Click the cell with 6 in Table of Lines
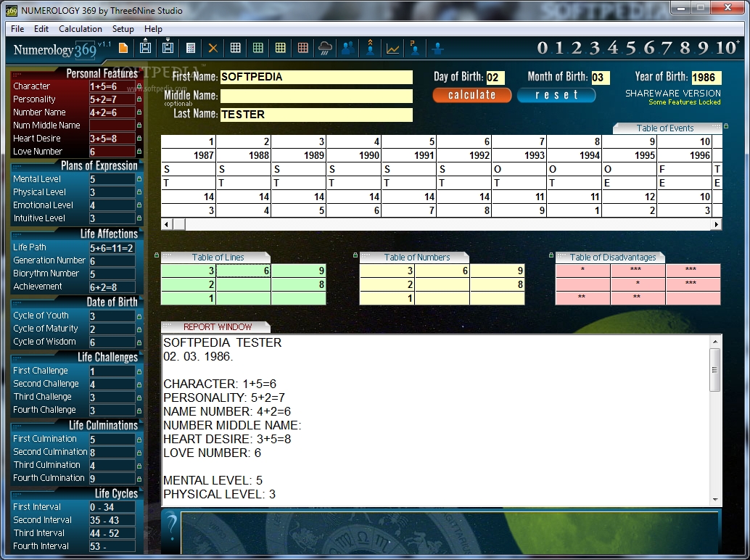Screen dimensions: 750x560 click(x=244, y=271)
